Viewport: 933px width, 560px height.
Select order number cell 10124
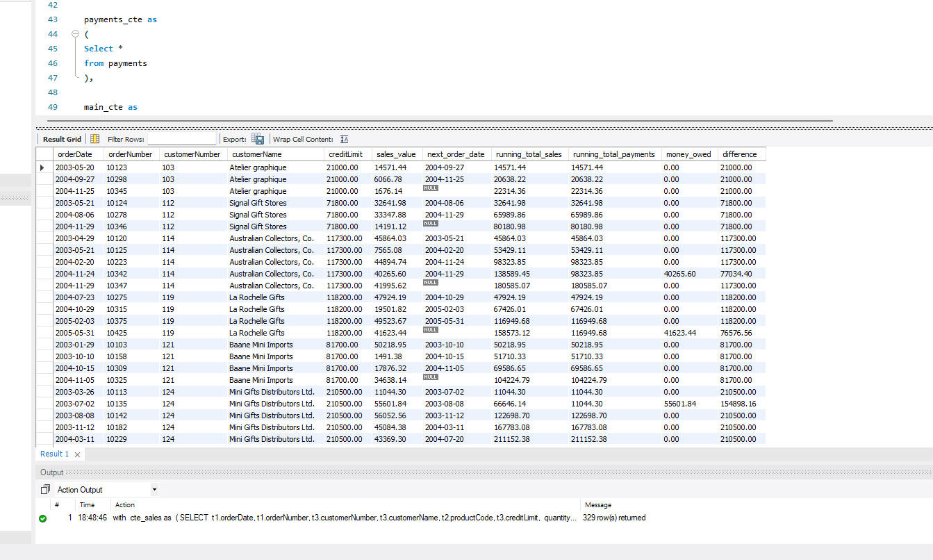pyautogui.click(x=117, y=203)
